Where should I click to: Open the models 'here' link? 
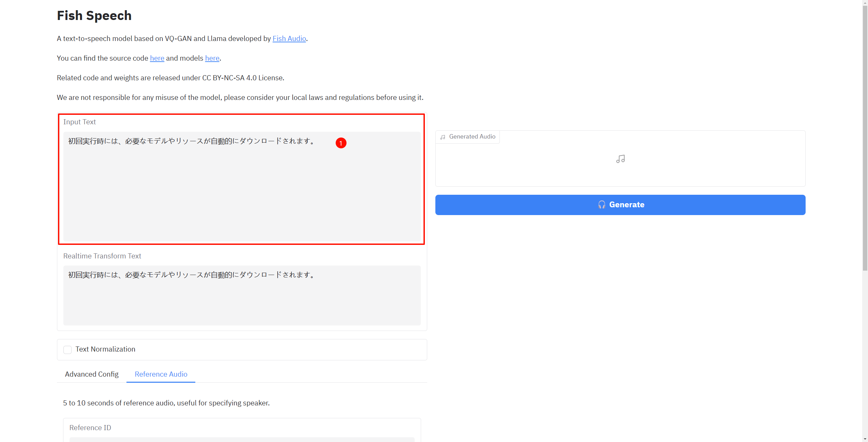pos(212,58)
